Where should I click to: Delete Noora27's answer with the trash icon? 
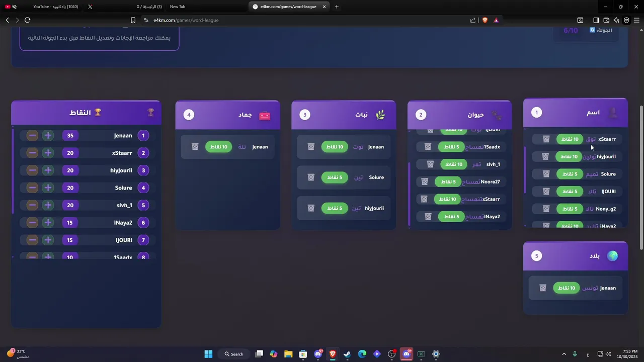[x=425, y=182]
